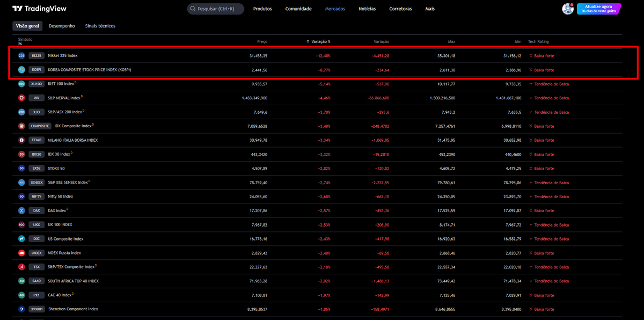
Task: Sort by the Tech Rating column header
Action: 538,41
